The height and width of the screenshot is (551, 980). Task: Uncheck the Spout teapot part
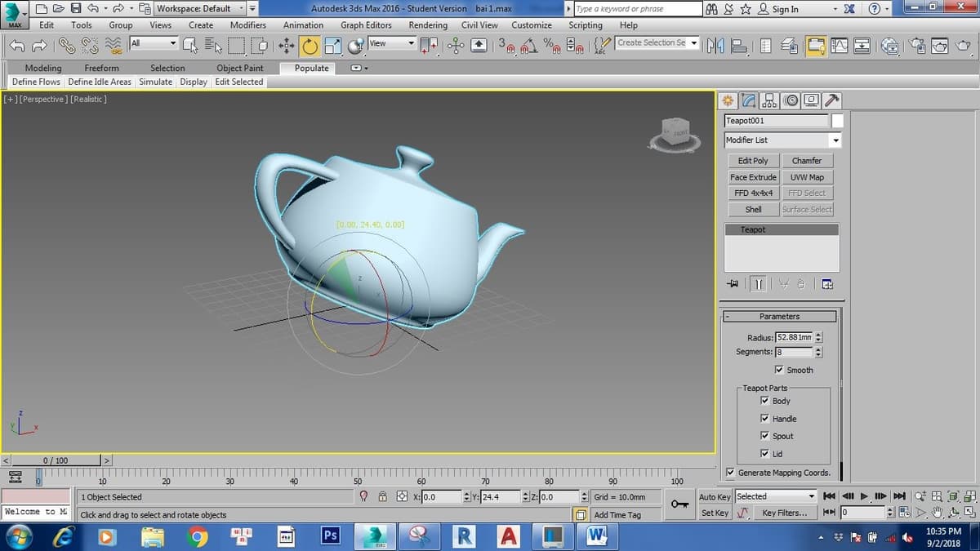tap(764, 436)
